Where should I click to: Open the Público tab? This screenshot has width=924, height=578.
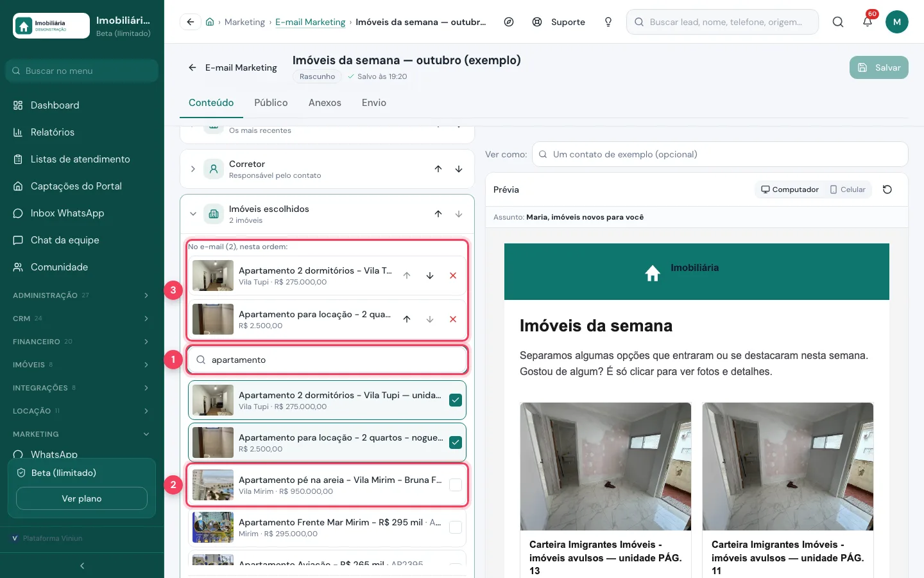(271, 103)
